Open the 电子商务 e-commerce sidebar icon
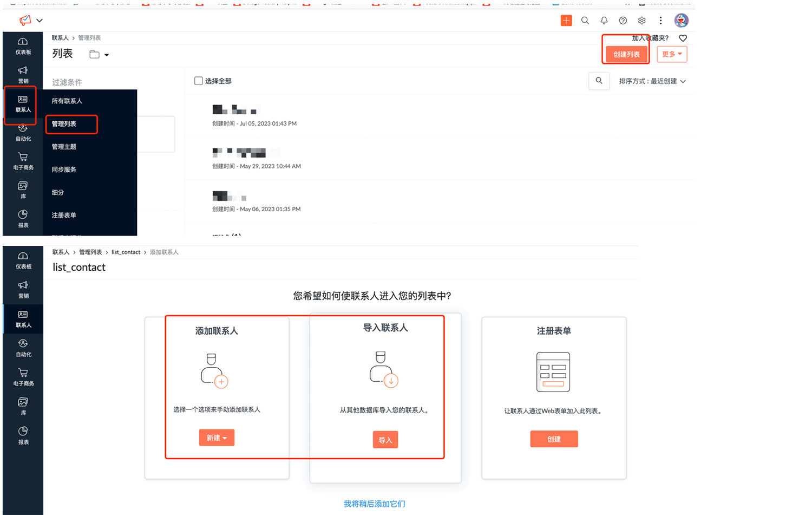This screenshot has height=515, width=812. [x=22, y=161]
